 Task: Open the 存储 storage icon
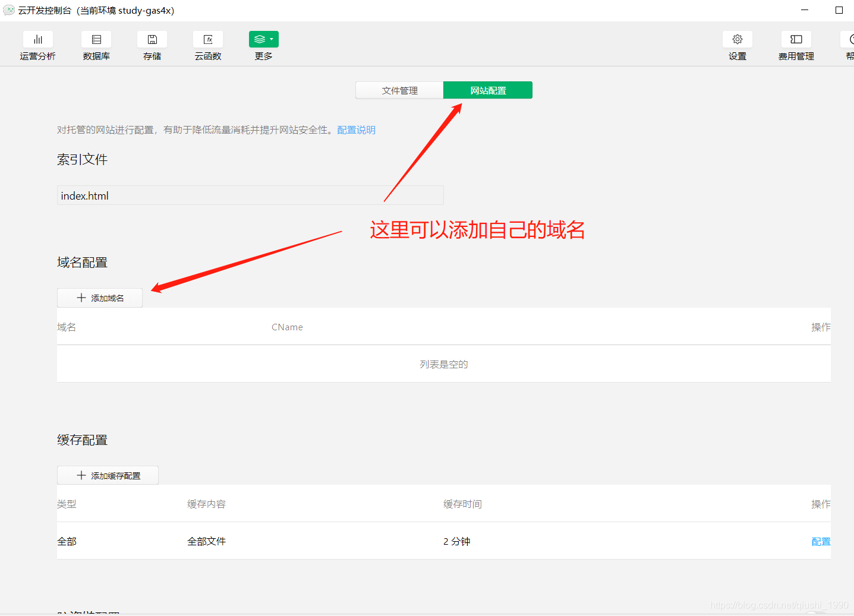pos(152,39)
